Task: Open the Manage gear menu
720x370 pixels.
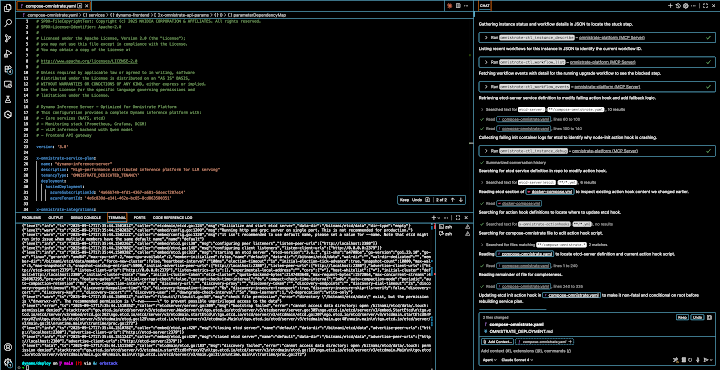Action: click(x=7, y=362)
